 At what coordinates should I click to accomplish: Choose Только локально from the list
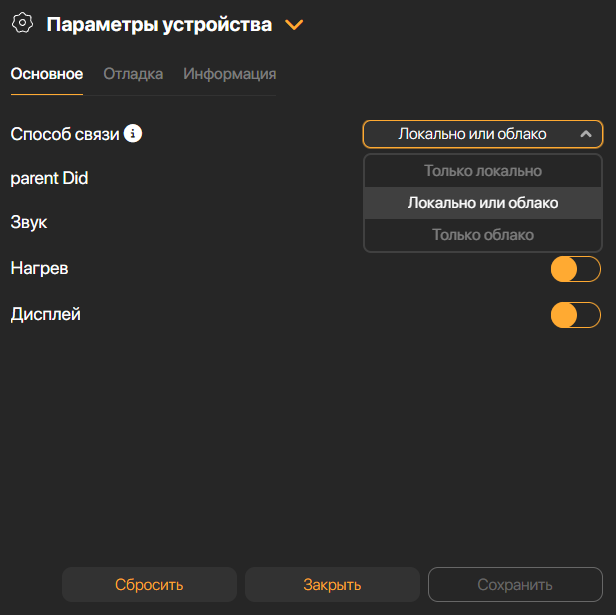pos(483,171)
